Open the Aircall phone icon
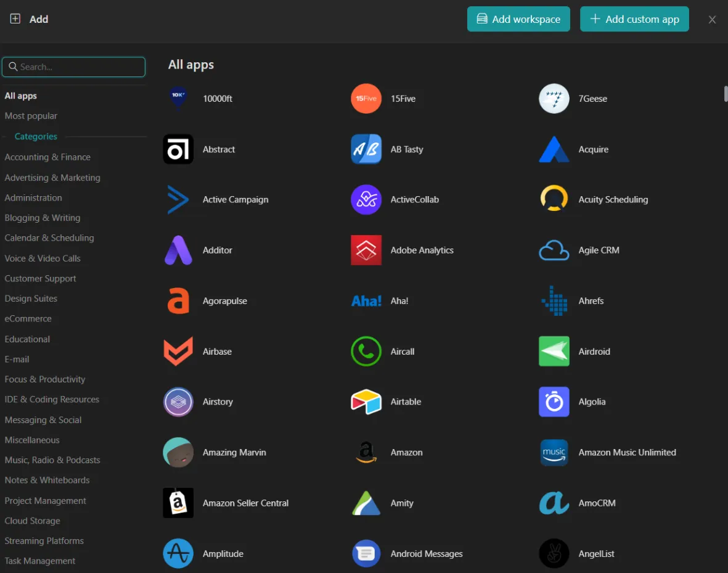The height and width of the screenshot is (573, 728). 366,352
